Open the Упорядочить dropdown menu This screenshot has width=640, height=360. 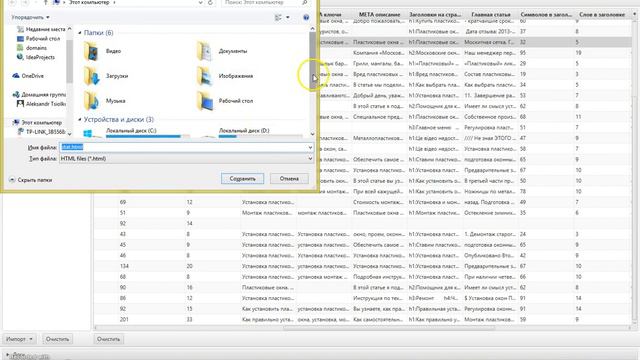(31, 17)
